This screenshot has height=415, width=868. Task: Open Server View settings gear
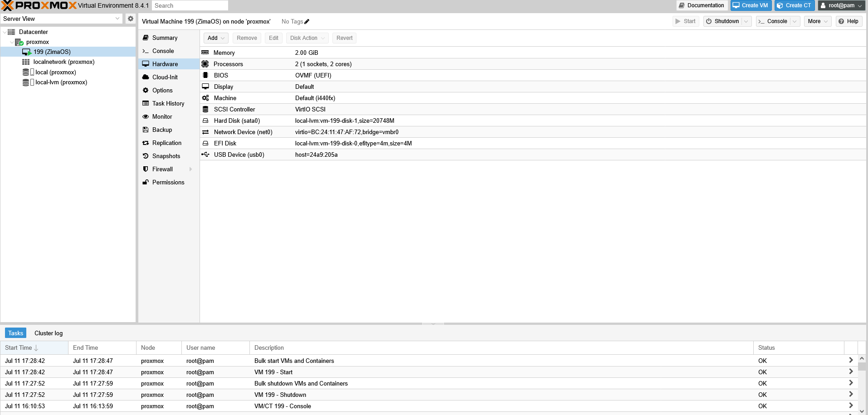(131, 19)
